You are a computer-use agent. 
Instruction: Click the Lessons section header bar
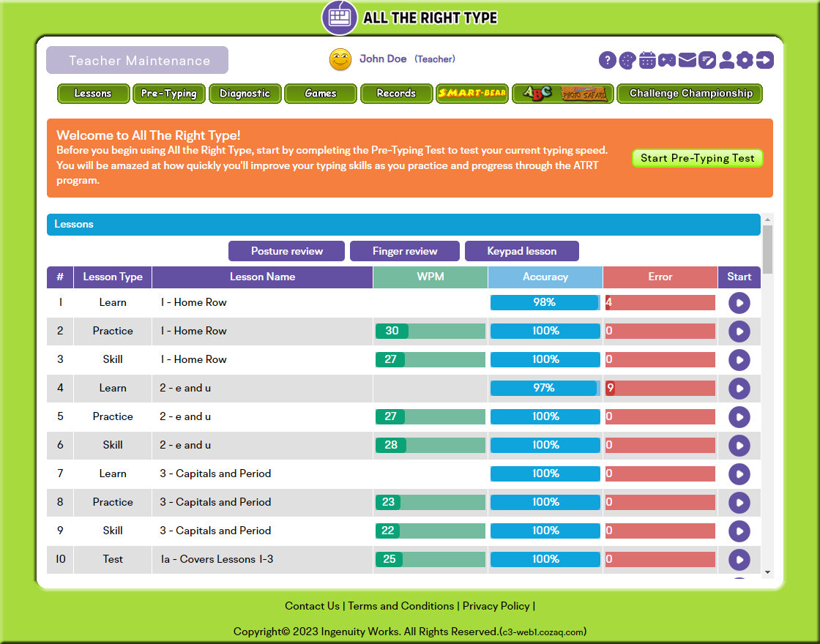[x=403, y=225]
